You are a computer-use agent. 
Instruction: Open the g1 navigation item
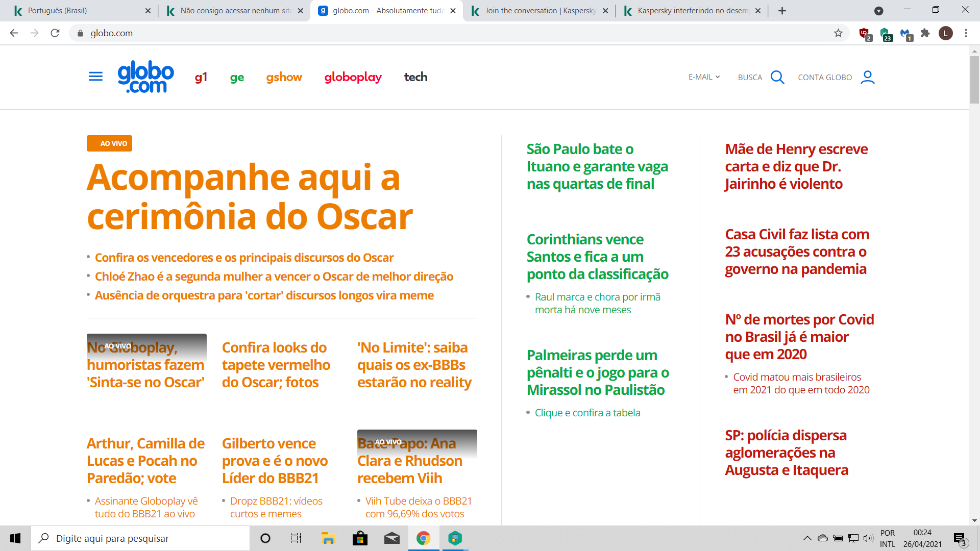pyautogui.click(x=201, y=77)
